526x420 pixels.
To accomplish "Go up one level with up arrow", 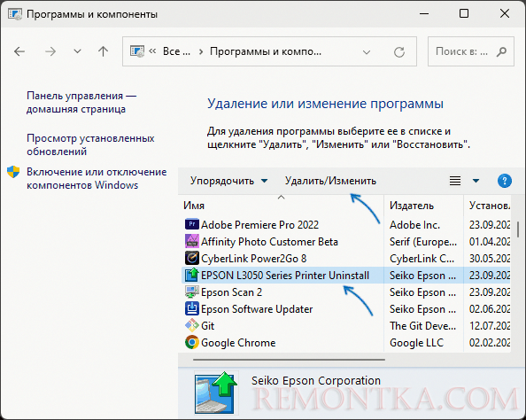I will [x=103, y=51].
